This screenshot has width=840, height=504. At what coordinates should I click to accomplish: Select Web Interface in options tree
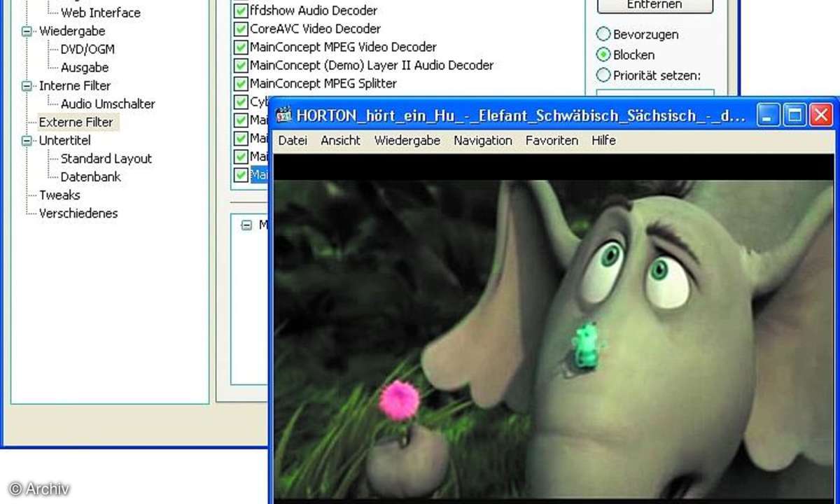coord(100,13)
